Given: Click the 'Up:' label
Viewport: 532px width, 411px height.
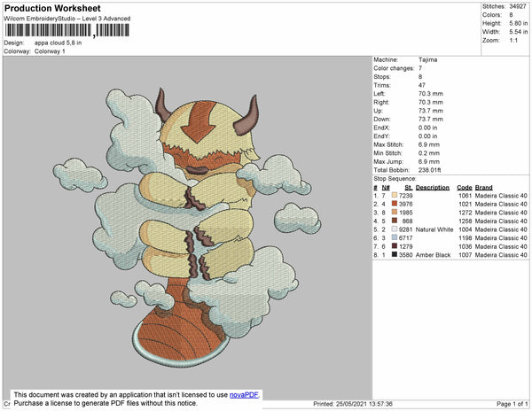Looking at the screenshot, I should [378, 111].
